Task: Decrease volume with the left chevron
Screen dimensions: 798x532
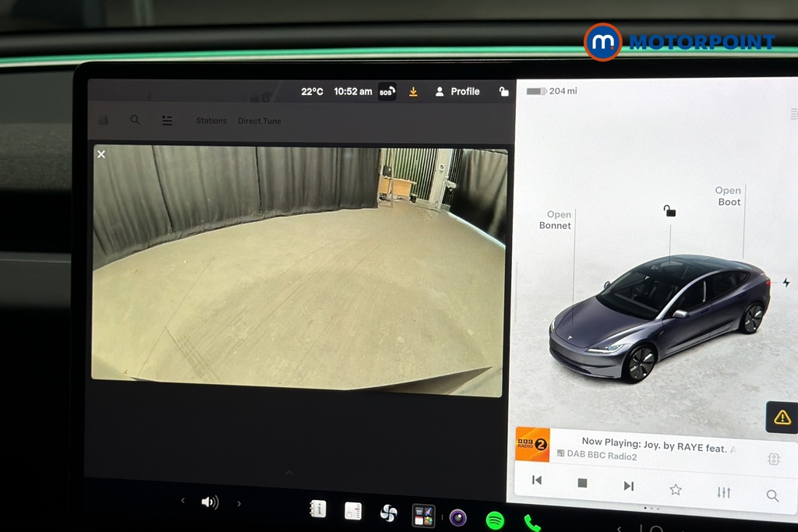Action: click(x=183, y=501)
